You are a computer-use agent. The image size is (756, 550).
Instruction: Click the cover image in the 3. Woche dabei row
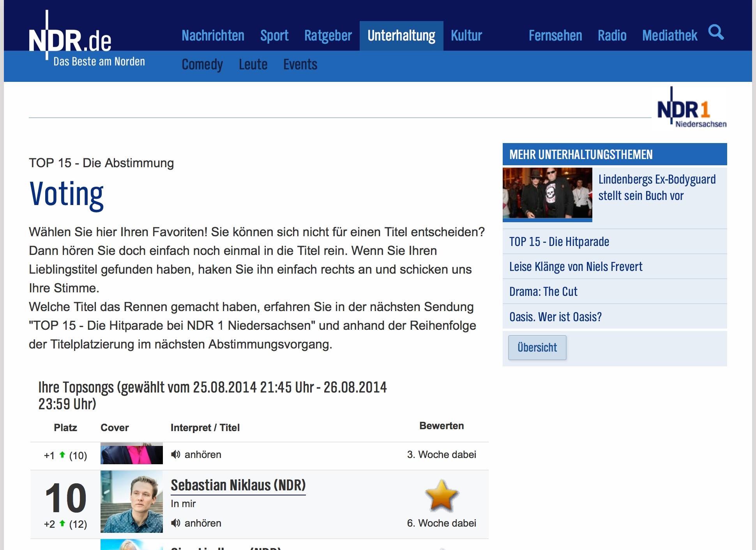(132, 453)
